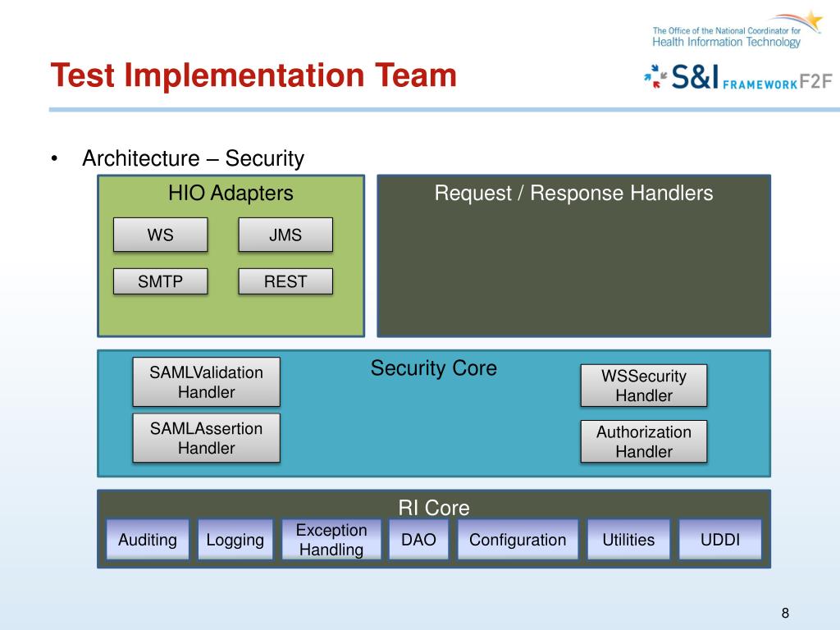840x630 pixels.
Task: Select the REST adapter box
Action: 285,281
